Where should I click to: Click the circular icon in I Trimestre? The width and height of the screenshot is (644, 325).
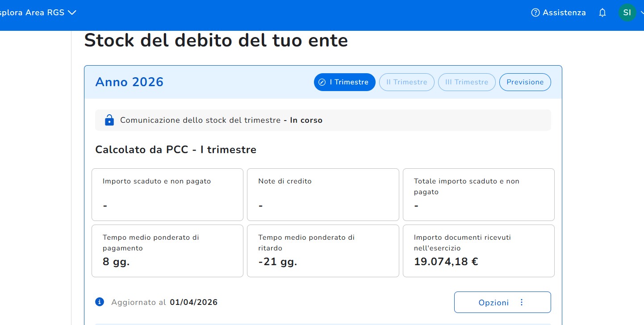(322, 82)
